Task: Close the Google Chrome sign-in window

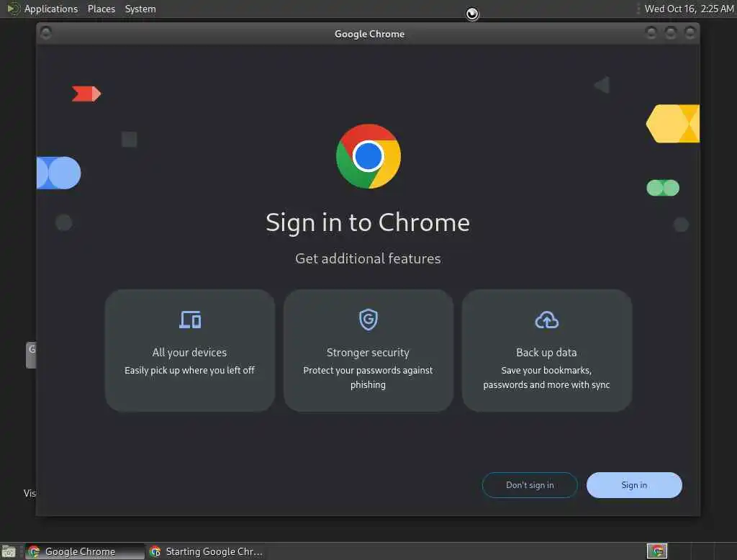Action: (x=690, y=33)
